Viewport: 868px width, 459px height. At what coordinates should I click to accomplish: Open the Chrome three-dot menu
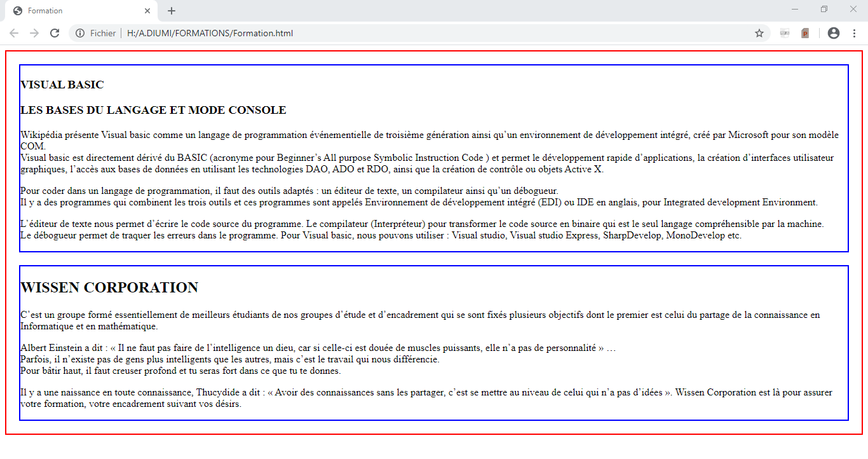pos(854,33)
